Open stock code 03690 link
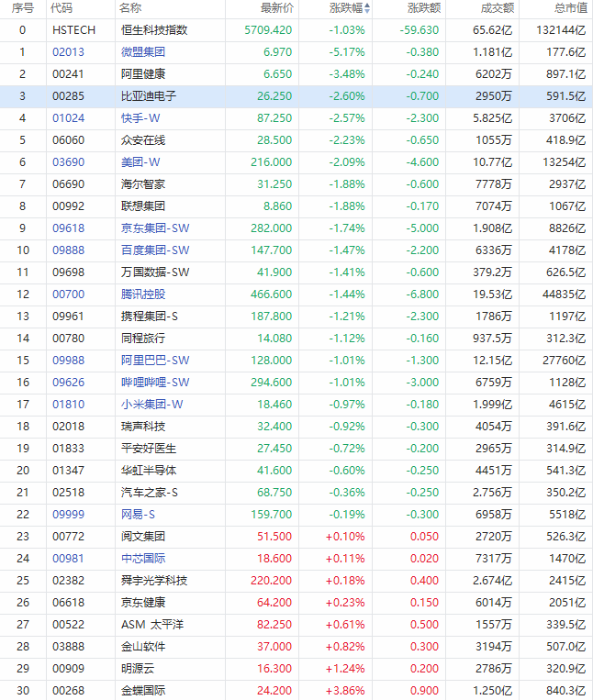The width and height of the screenshot is (593, 700). tap(68, 162)
